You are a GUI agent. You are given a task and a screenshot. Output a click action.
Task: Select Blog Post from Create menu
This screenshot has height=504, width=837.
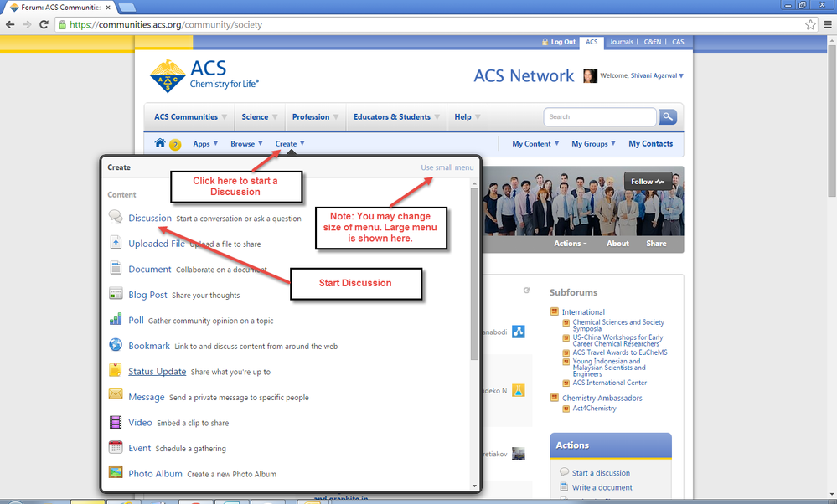click(x=147, y=295)
